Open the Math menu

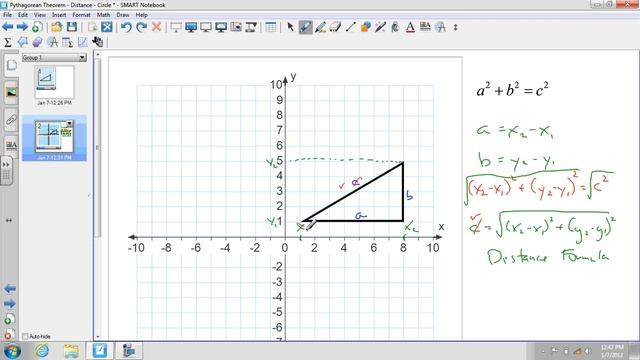click(103, 15)
